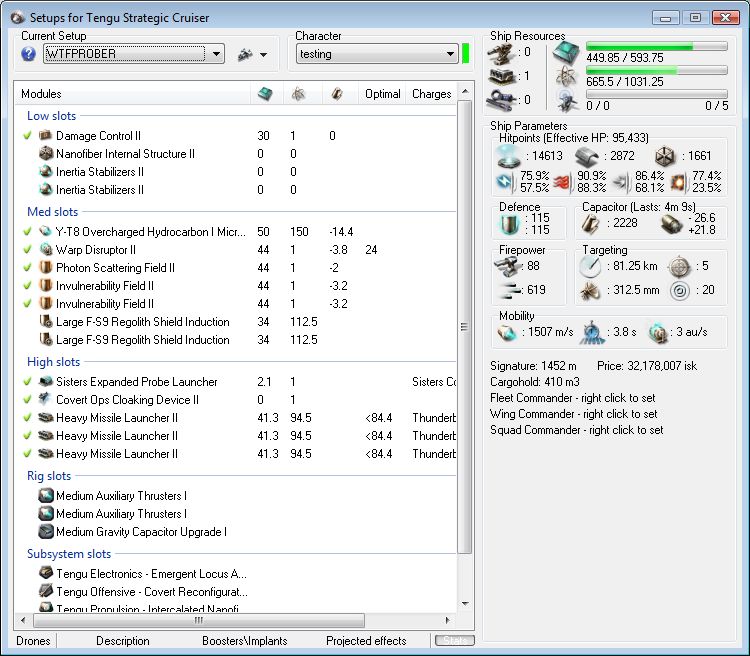Click the max velocity icon in Mobility
Image resolution: width=750 pixels, height=656 pixels.
pyautogui.click(x=507, y=332)
